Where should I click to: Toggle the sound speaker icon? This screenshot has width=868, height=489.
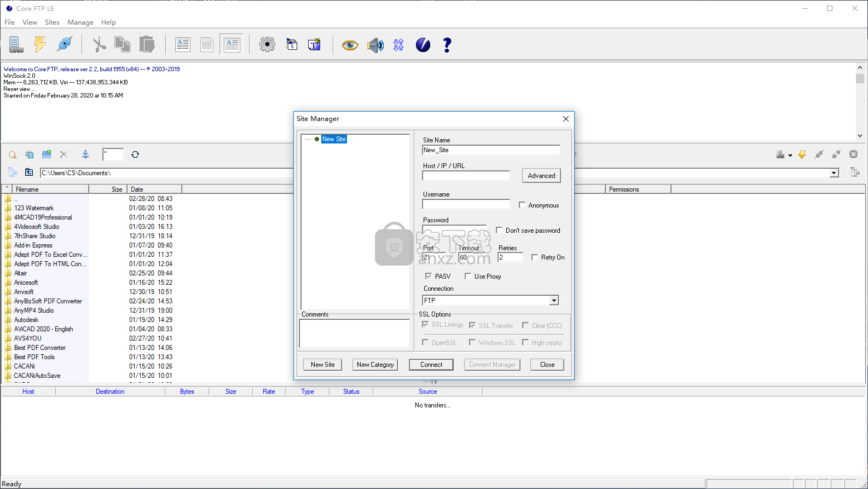point(375,45)
